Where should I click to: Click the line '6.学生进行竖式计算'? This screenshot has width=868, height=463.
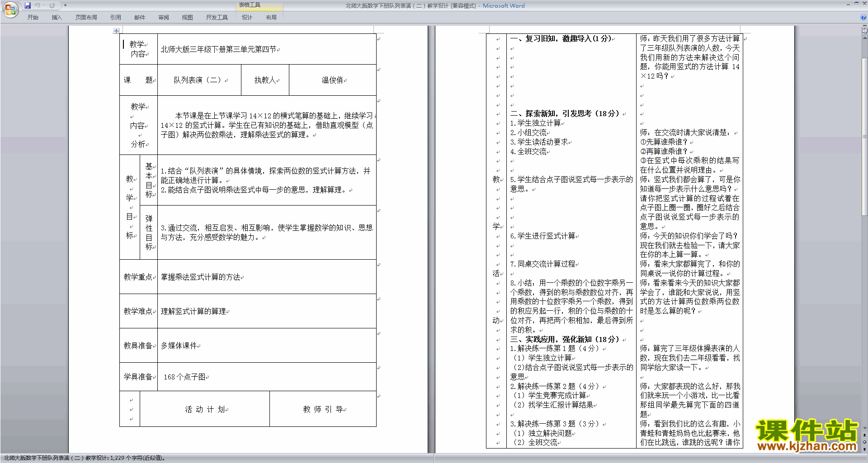[542, 236]
